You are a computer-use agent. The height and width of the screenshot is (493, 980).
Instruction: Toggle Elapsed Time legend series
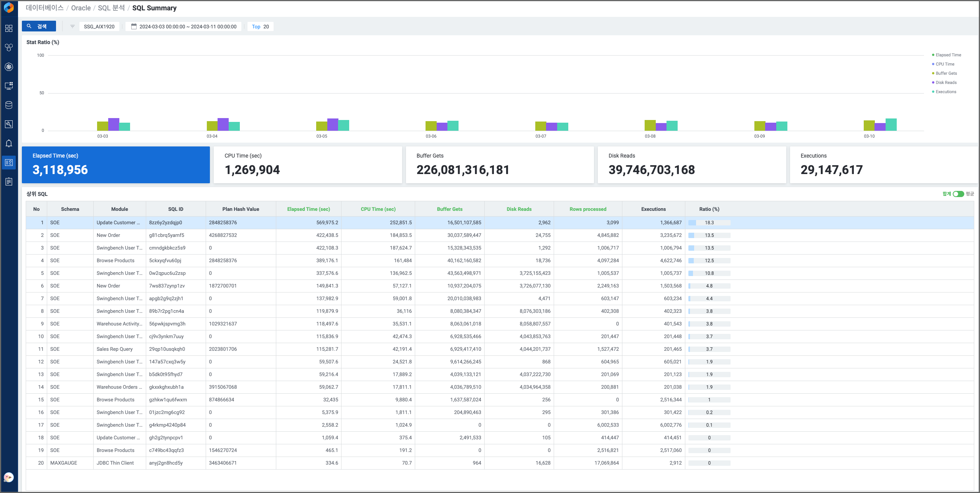pos(948,55)
